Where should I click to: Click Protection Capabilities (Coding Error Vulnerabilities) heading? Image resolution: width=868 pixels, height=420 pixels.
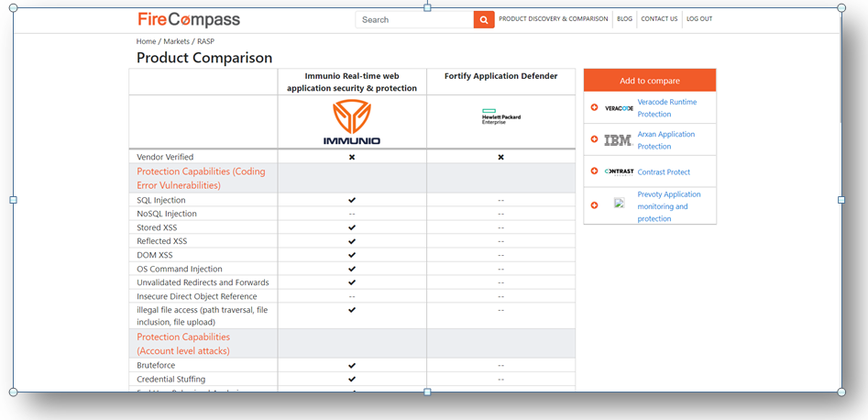(x=201, y=179)
